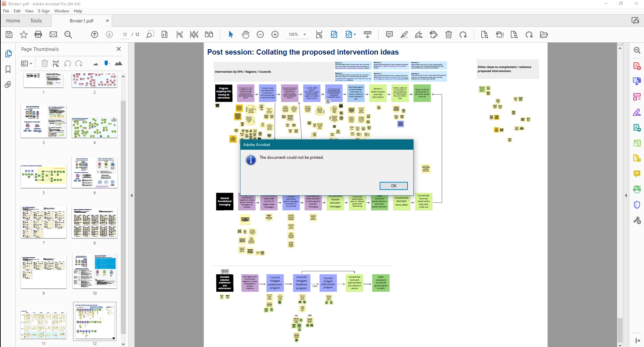Screen dimensions: 644x347
Task: Select the Marquee Zoom tool
Action: (x=150, y=34)
